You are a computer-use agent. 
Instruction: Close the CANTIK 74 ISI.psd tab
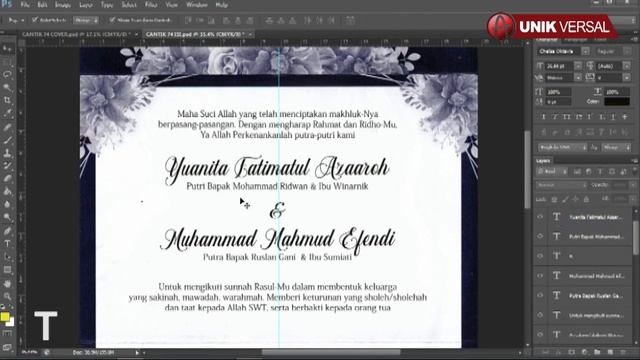point(250,34)
